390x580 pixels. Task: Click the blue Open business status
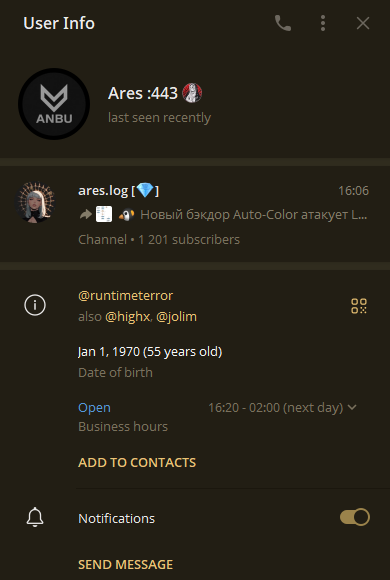click(x=94, y=408)
